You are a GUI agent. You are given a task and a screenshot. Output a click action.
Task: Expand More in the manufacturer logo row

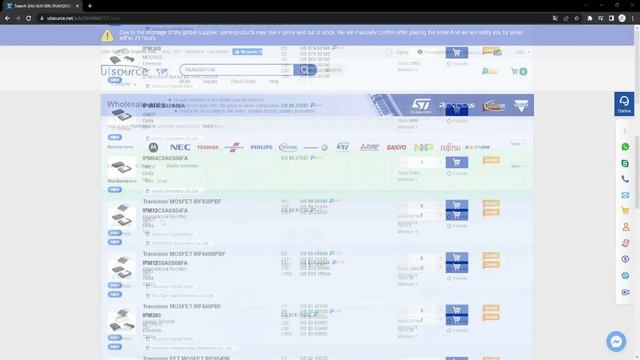(x=518, y=144)
